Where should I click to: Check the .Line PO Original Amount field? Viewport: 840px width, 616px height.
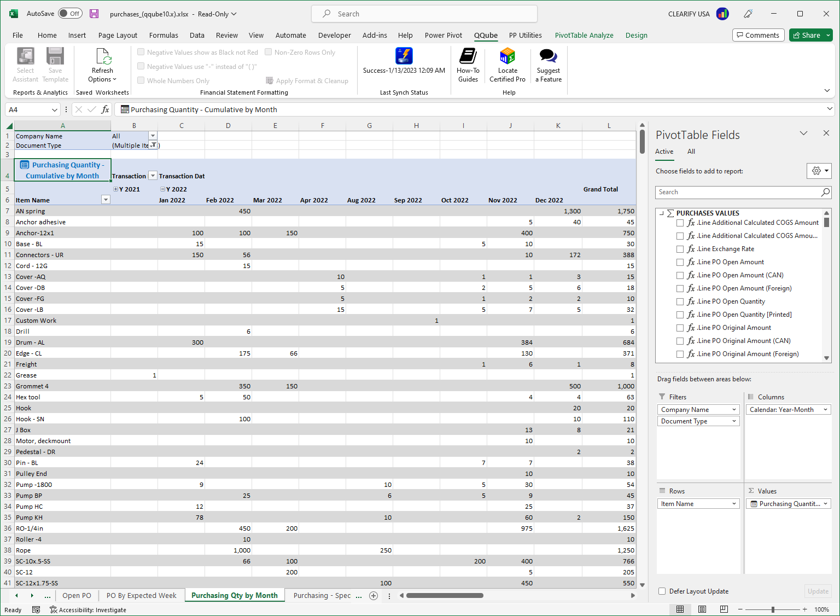coord(680,328)
